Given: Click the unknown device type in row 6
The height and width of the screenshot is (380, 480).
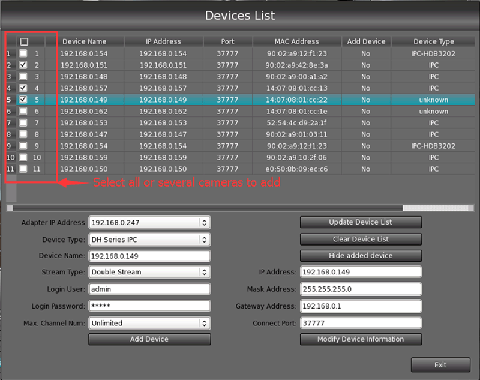Looking at the screenshot, I should 434,111.
